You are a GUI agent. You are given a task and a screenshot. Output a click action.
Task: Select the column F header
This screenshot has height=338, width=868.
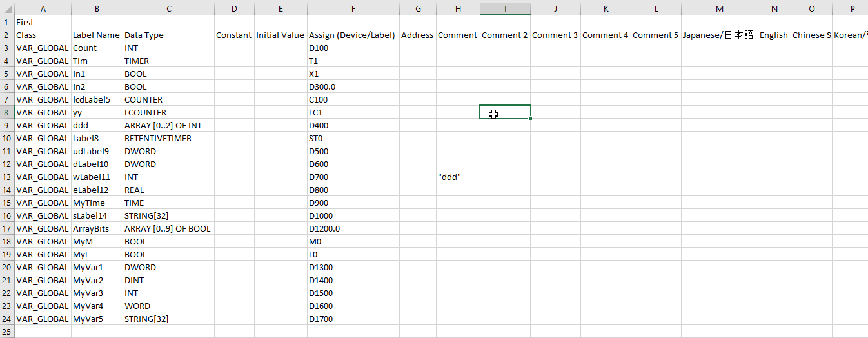(x=353, y=8)
